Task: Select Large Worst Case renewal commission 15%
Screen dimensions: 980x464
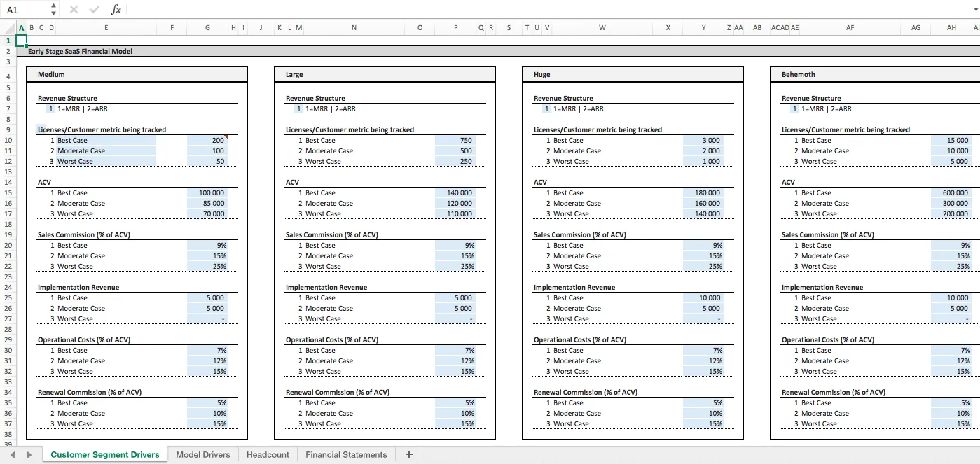Action: coord(455,423)
